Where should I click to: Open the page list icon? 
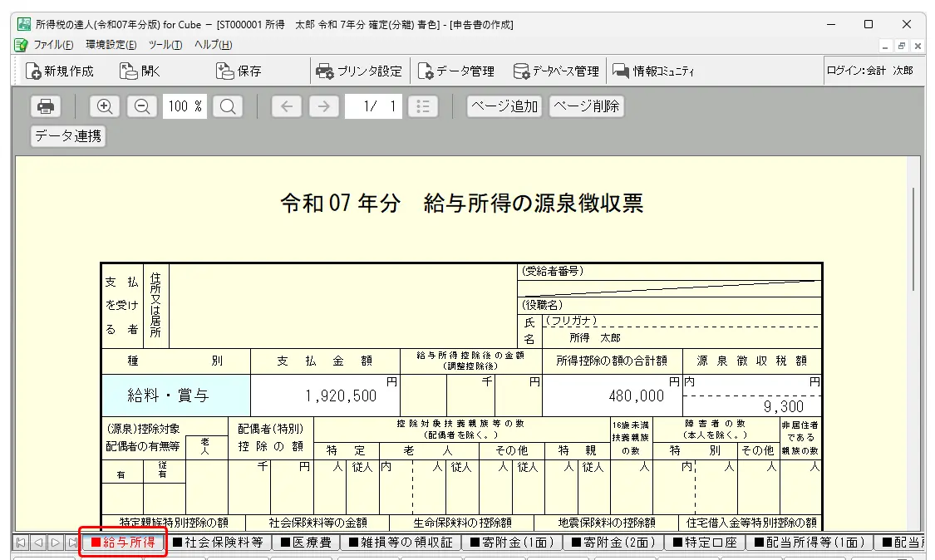point(423,106)
